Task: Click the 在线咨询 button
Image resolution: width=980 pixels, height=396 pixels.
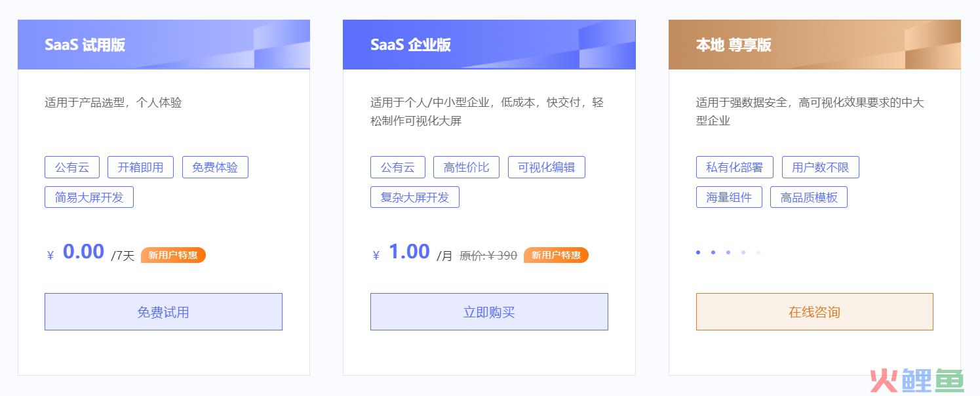Action: tap(815, 311)
